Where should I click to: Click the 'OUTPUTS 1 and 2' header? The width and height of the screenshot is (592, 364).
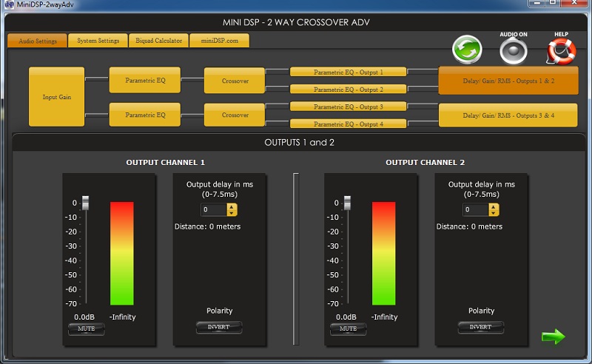(299, 142)
